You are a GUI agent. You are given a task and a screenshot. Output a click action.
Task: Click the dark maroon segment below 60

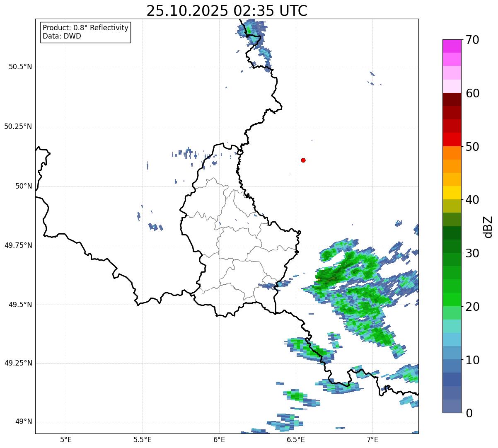pos(452,99)
